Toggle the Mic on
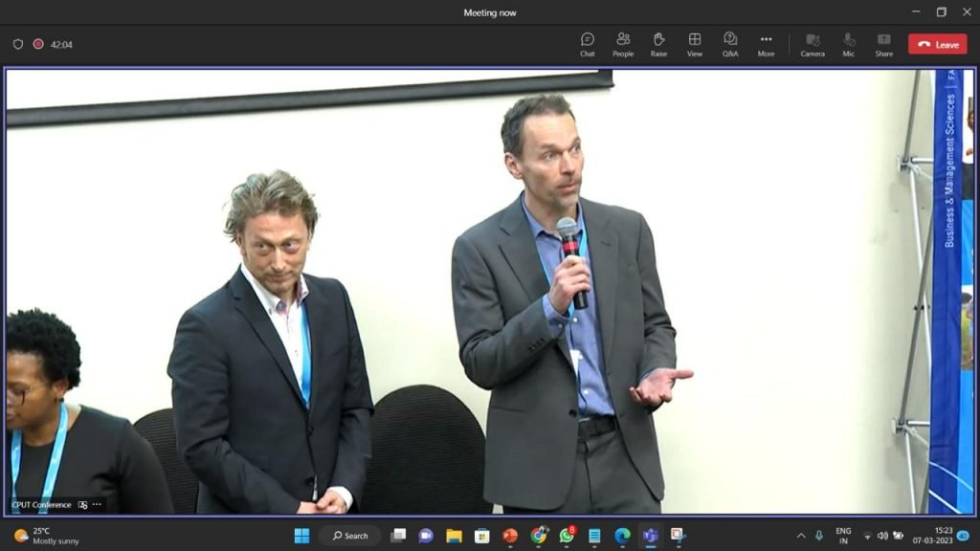This screenshot has height=551, width=980. pyautogui.click(x=848, y=44)
